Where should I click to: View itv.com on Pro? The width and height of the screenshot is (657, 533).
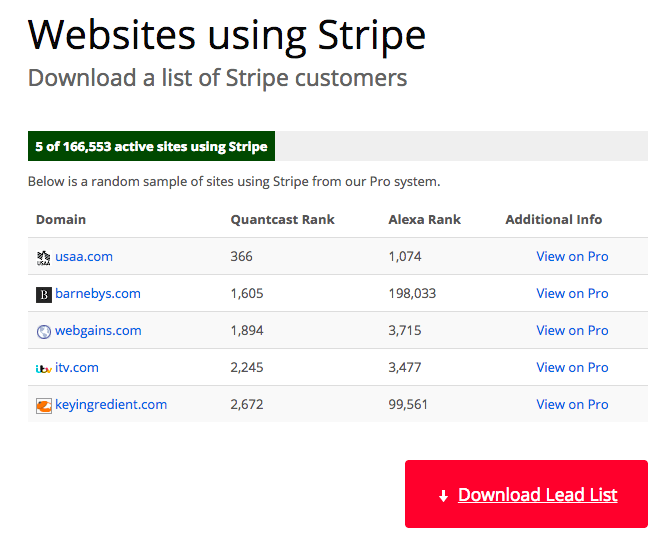(x=572, y=367)
